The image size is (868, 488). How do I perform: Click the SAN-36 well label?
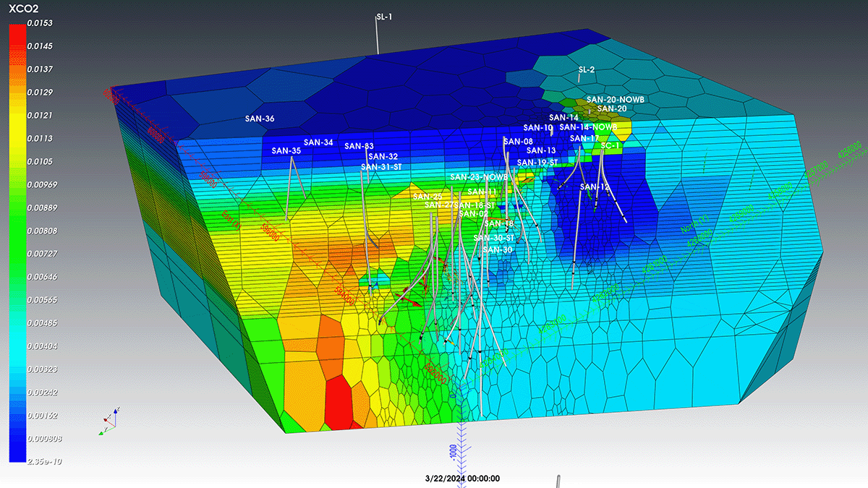pos(260,119)
